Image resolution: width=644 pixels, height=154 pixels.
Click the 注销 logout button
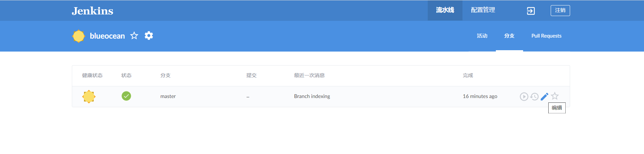tap(560, 11)
